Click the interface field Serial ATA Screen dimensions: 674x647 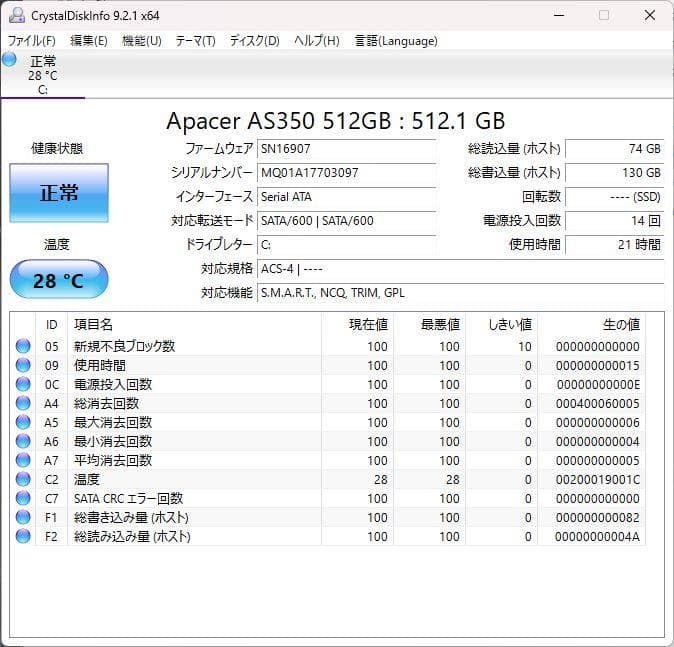point(346,197)
